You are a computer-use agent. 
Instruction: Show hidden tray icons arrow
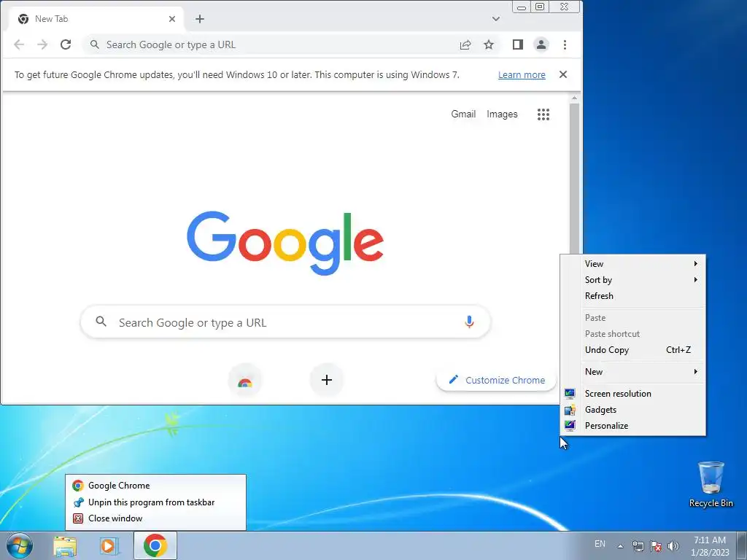point(620,546)
